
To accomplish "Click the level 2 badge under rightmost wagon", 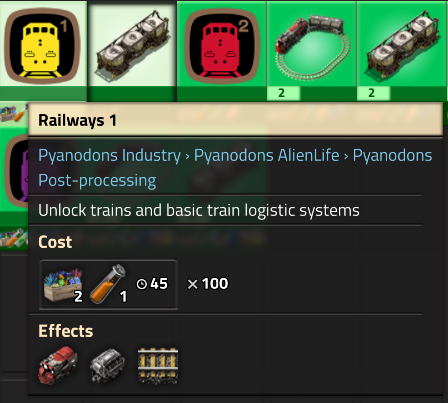I will (x=373, y=93).
